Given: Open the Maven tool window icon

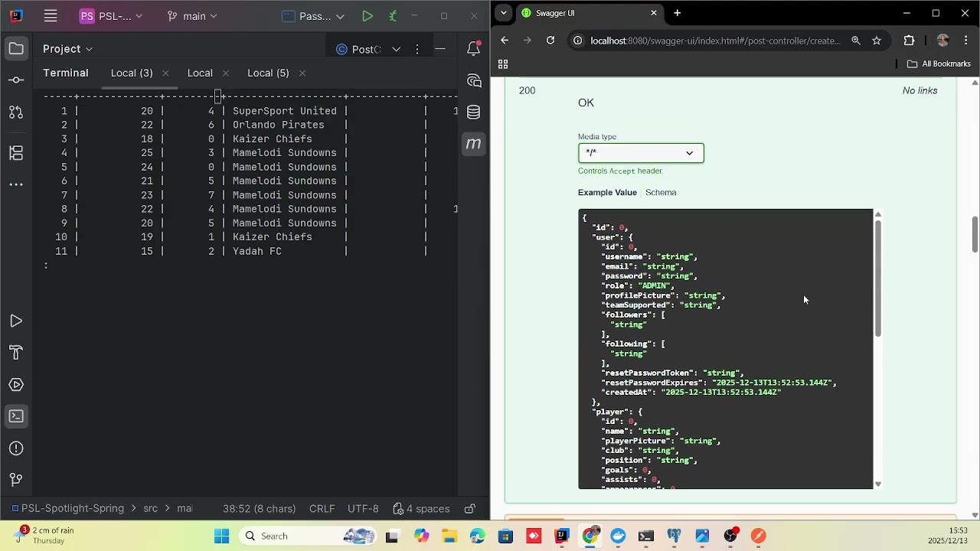Looking at the screenshot, I should pyautogui.click(x=474, y=144).
